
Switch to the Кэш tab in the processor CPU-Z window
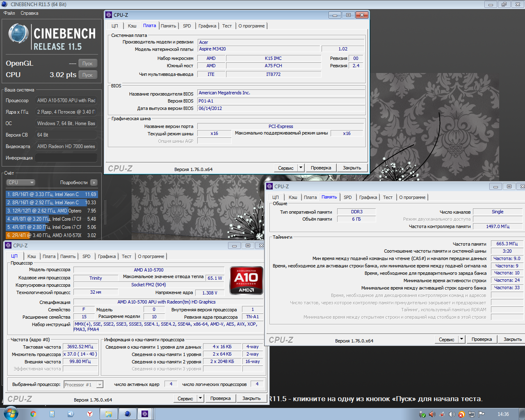coord(32,256)
